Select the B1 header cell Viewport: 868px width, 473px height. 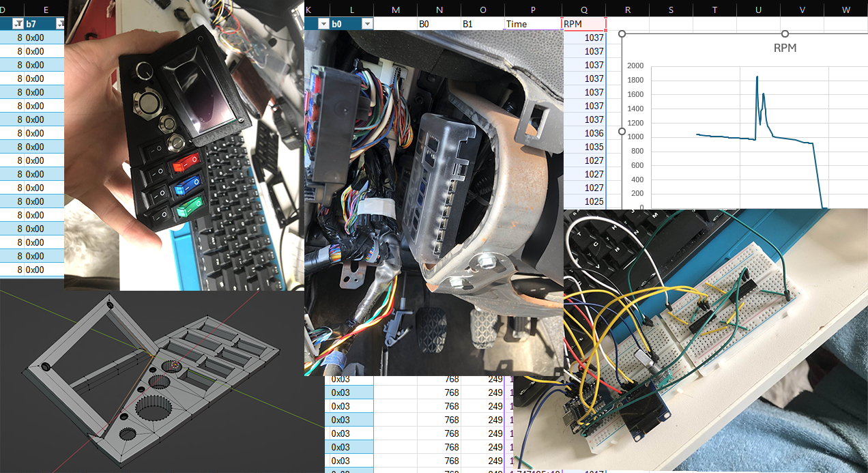coord(482,24)
